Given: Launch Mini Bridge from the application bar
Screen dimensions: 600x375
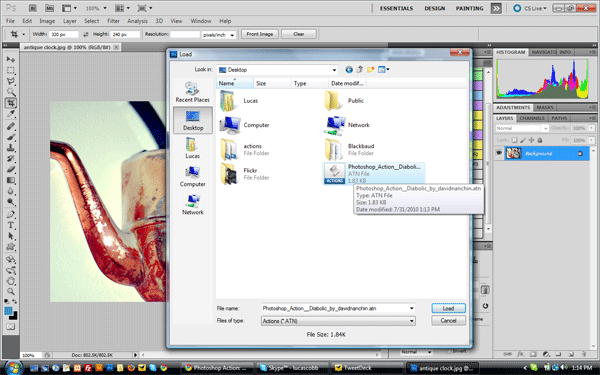Looking at the screenshot, I should coord(49,8).
